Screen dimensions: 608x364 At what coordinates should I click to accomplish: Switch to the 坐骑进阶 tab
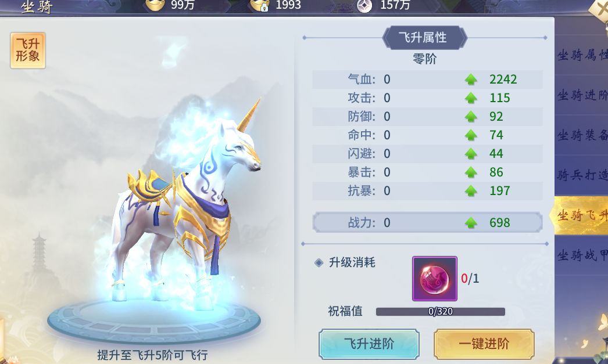pos(581,95)
